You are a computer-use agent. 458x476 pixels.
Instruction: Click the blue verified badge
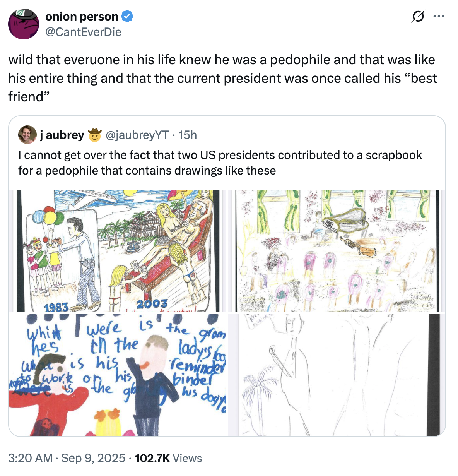coord(128,17)
